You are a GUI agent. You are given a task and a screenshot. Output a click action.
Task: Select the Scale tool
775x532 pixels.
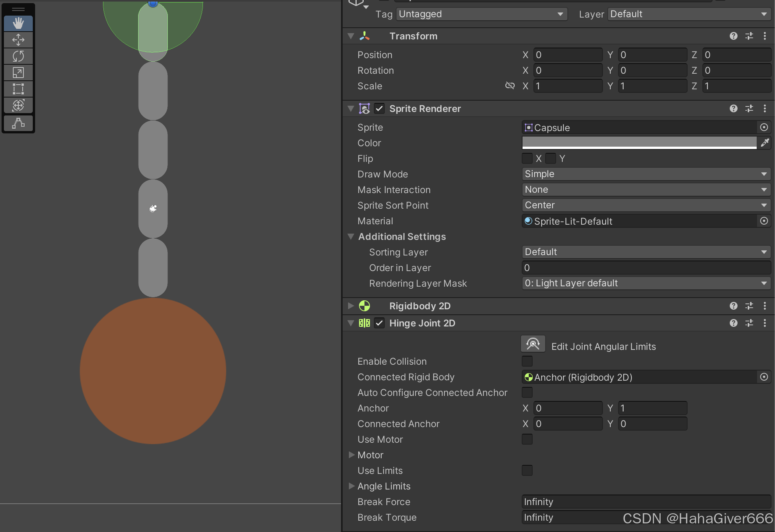pos(18,73)
